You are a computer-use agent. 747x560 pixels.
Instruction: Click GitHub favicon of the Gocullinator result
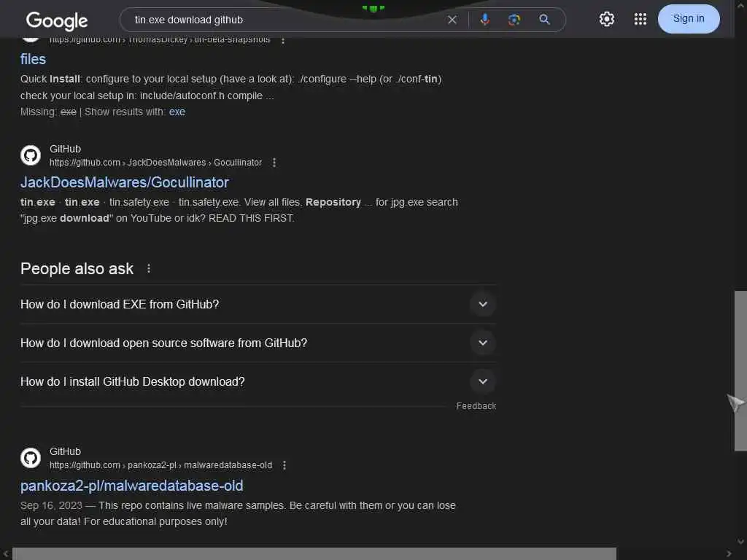pos(31,155)
